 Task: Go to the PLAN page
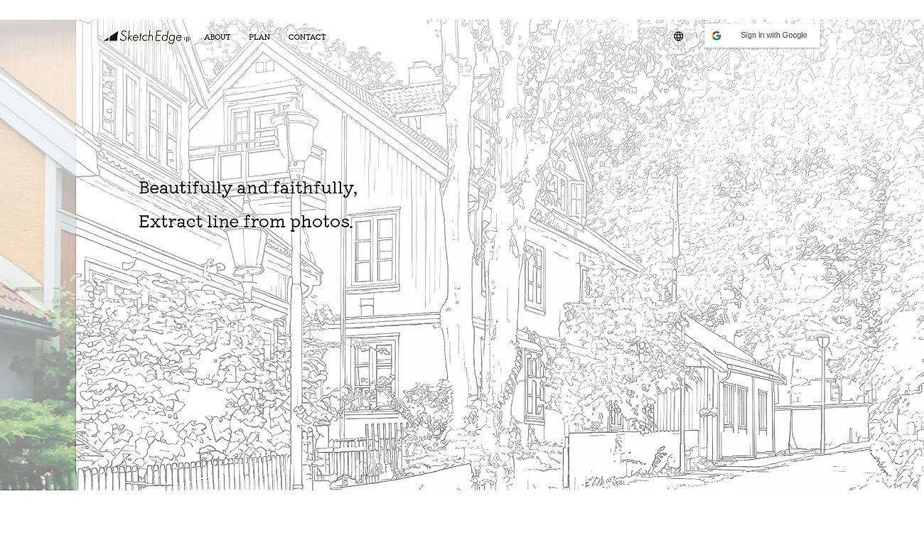coord(259,37)
